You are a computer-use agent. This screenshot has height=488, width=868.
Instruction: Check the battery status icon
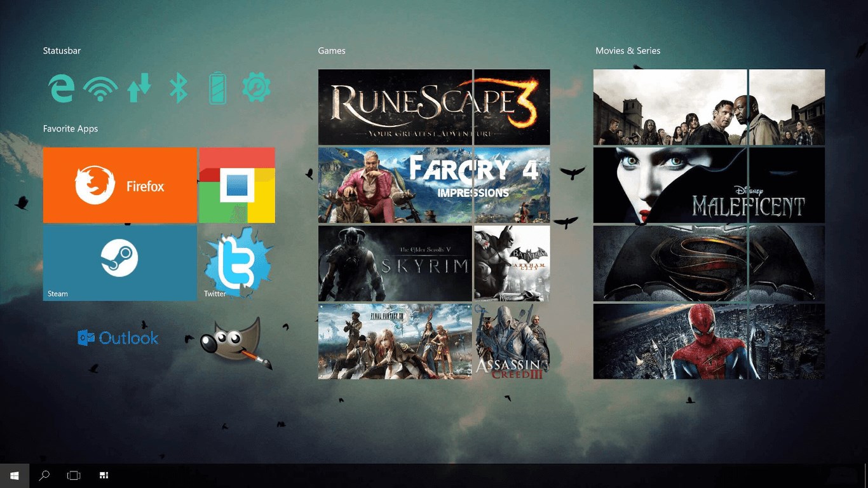tap(217, 88)
